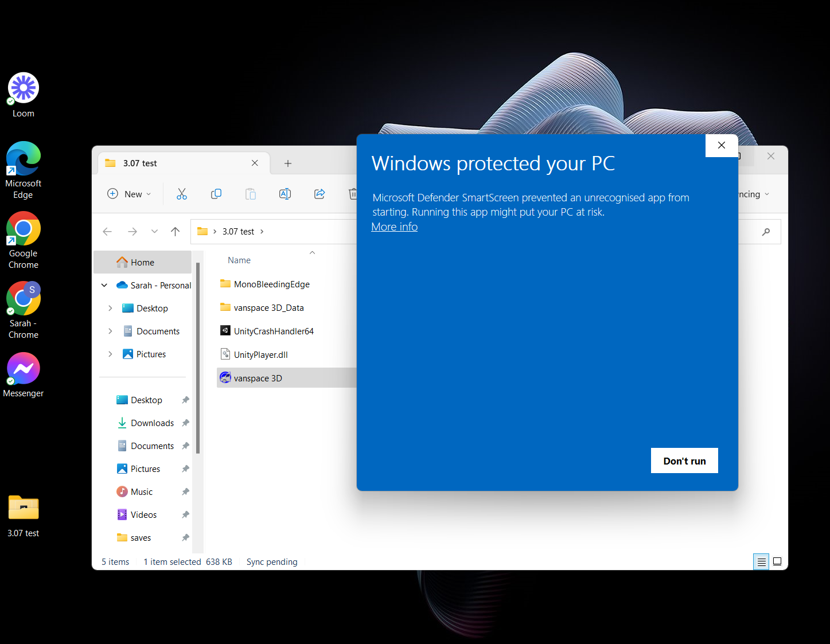Open a new Explorer tab with plus icon
830x644 pixels.
(x=288, y=163)
